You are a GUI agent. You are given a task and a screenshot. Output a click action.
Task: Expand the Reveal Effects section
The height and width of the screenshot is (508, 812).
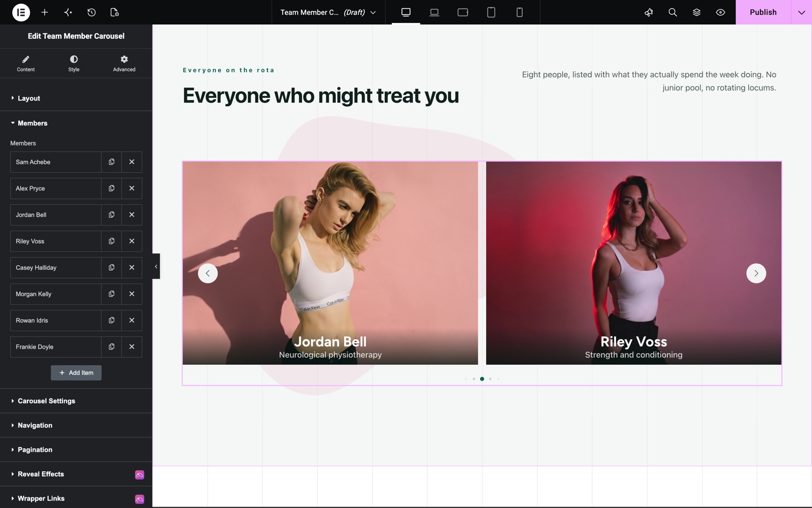pos(76,474)
